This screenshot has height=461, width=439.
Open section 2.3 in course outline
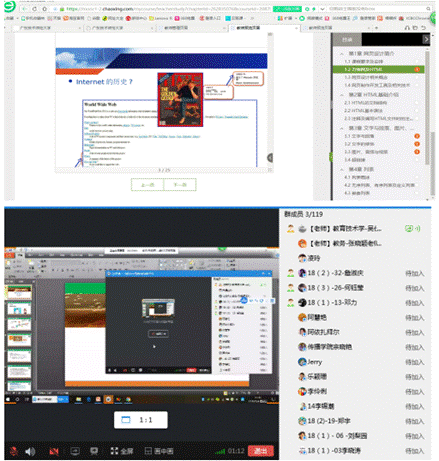pos(378,119)
